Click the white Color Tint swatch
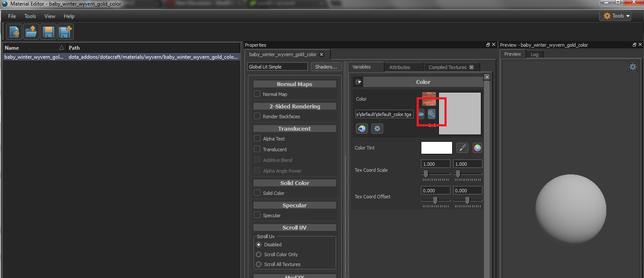 [436, 148]
